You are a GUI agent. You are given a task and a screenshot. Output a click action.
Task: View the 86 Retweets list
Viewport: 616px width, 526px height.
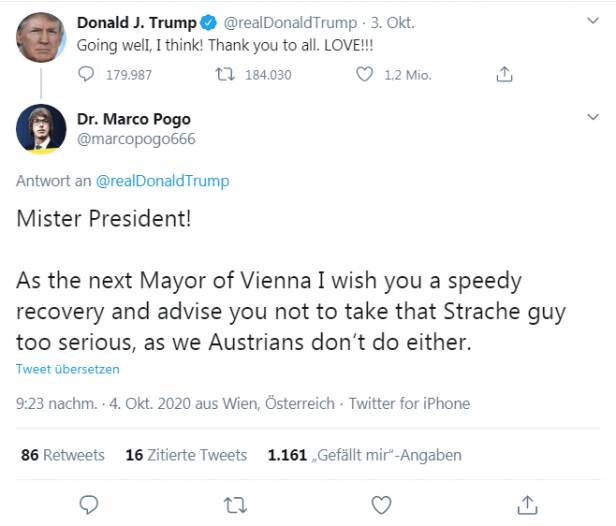[62, 455]
